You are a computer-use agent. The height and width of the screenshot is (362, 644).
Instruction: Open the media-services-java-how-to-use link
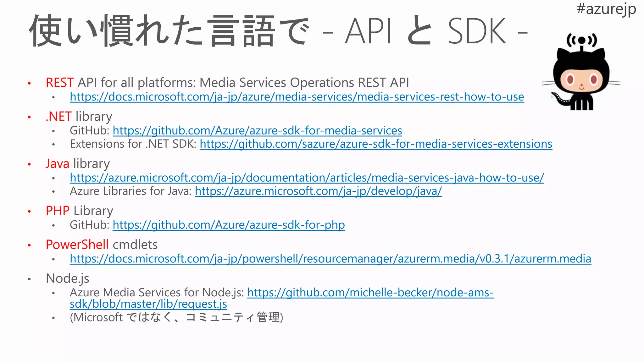307,178
